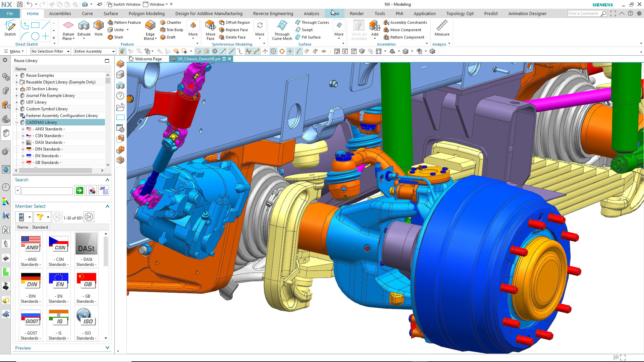Open Window dropdown in title bar
This screenshot has height=362, width=644.
(155, 4)
